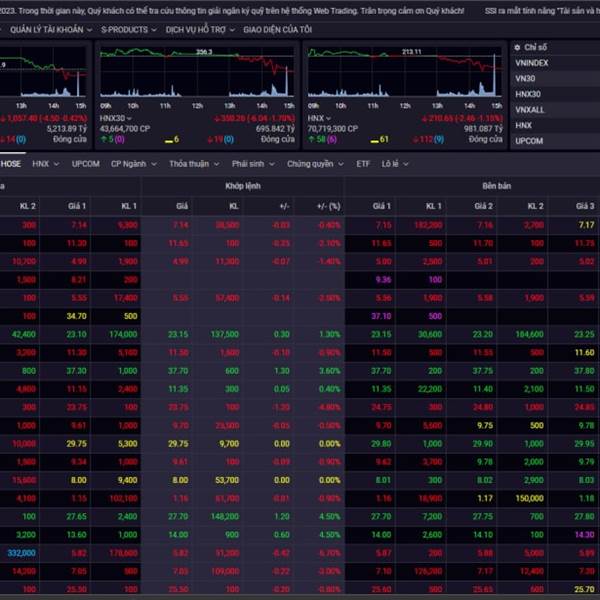
Task: Switch to the UPCOM board tab
Action: point(86,164)
